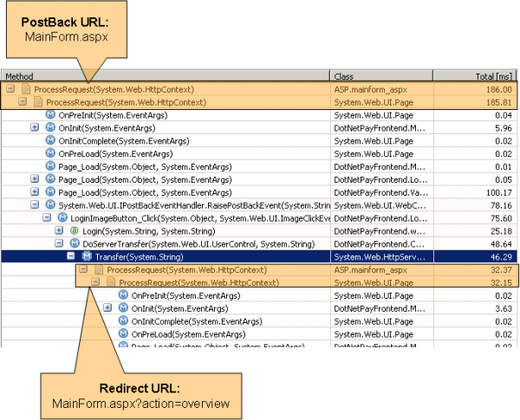520x420 pixels.
Task: Click the page icon of the 185.81 ProcessRequest row
Action: (x=38, y=102)
